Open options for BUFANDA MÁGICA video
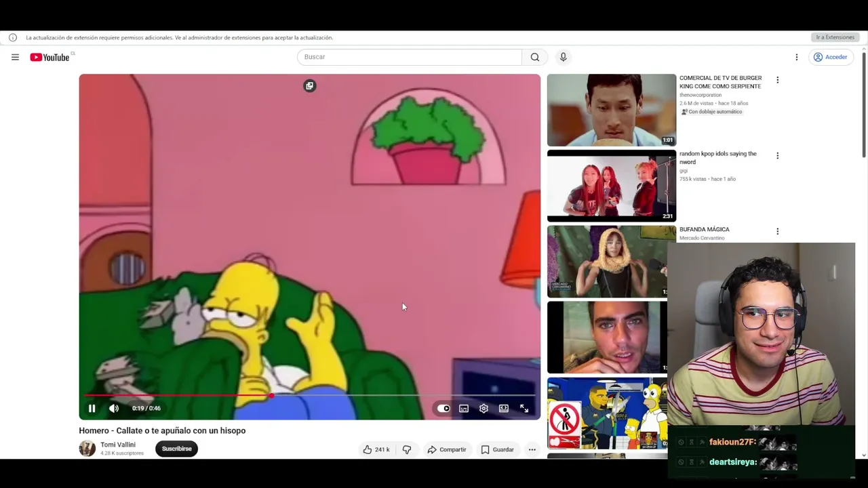868x488 pixels. point(778,231)
